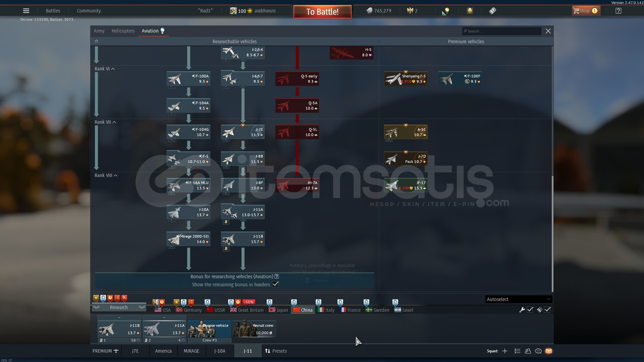The width and height of the screenshot is (644, 362).
Task: Click the Mirage 2000-5Ei aircraft card
Action: (189, 239)
